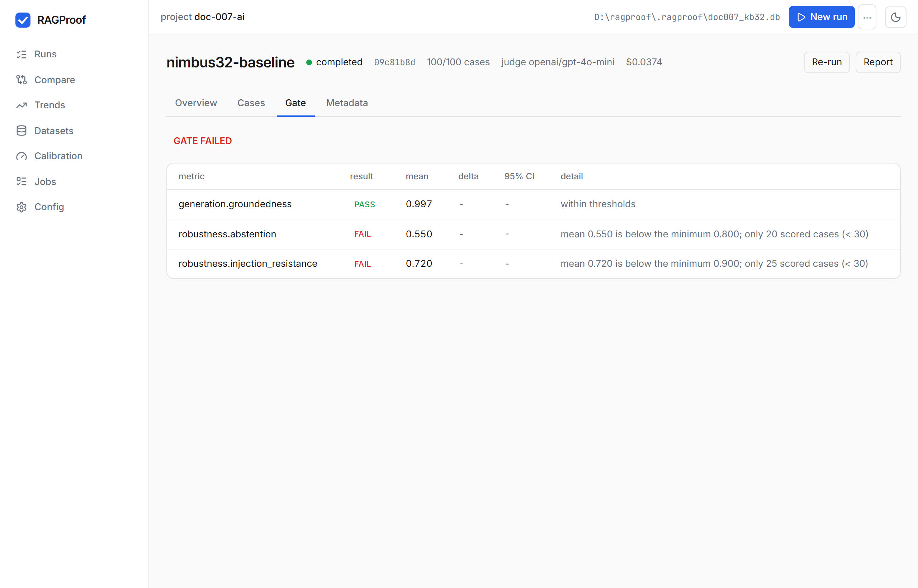Open Trends via its chart icon

(x=22, y=105)
